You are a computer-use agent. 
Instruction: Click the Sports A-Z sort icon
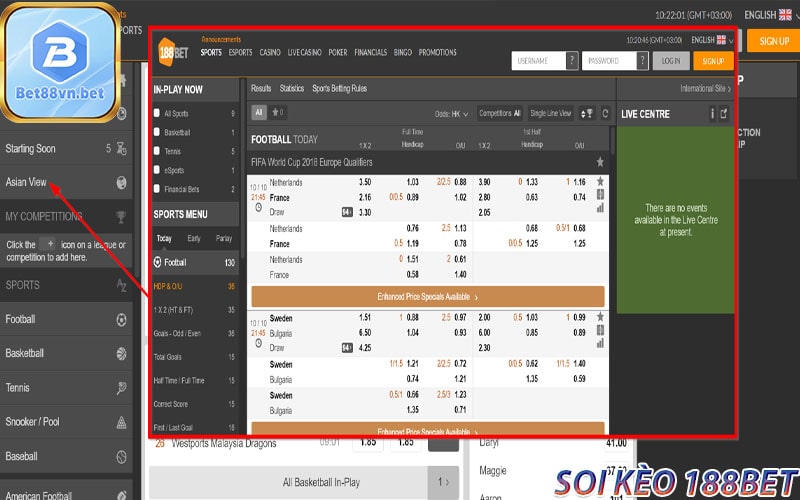tap(121, 285)
